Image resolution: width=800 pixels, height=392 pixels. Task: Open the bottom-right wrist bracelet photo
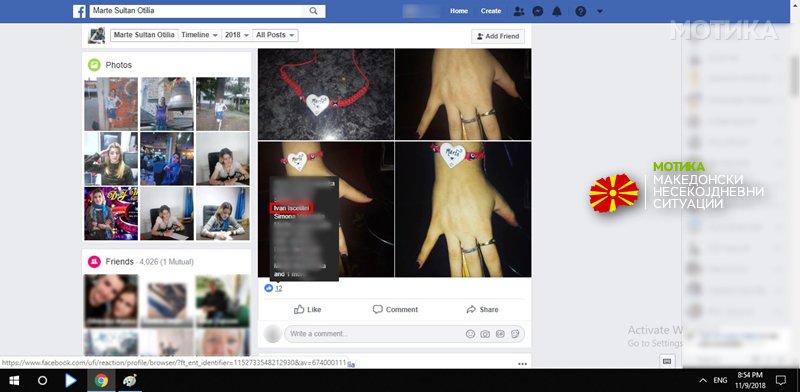(463, 209)
